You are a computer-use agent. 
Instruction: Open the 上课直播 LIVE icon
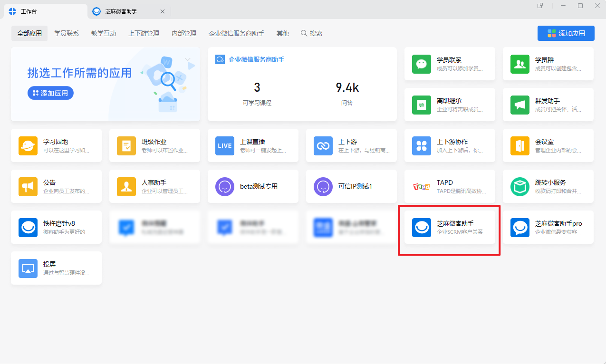[x=225, y=145]
